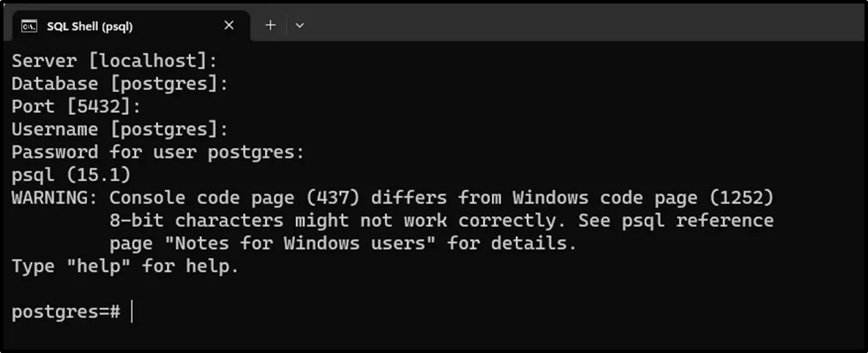
Task: Click the psql (15.1) version text
Action: coord(71,175)
